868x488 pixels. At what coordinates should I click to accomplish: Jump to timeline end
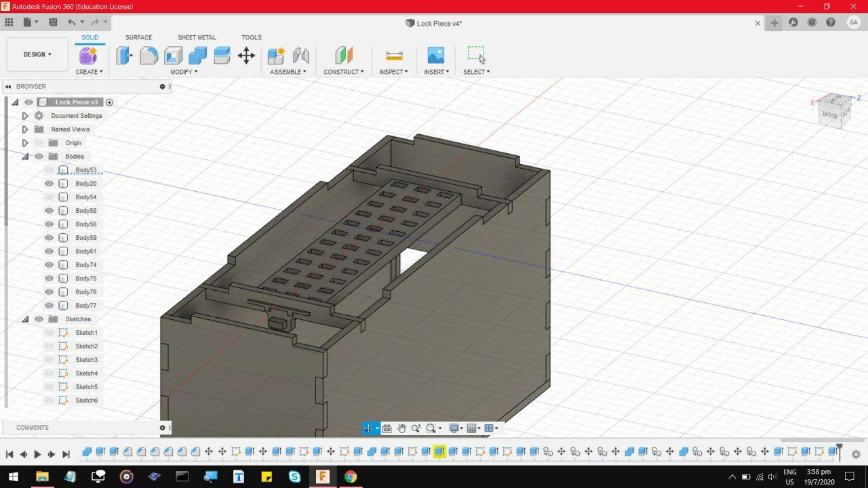tap(66, 454)
